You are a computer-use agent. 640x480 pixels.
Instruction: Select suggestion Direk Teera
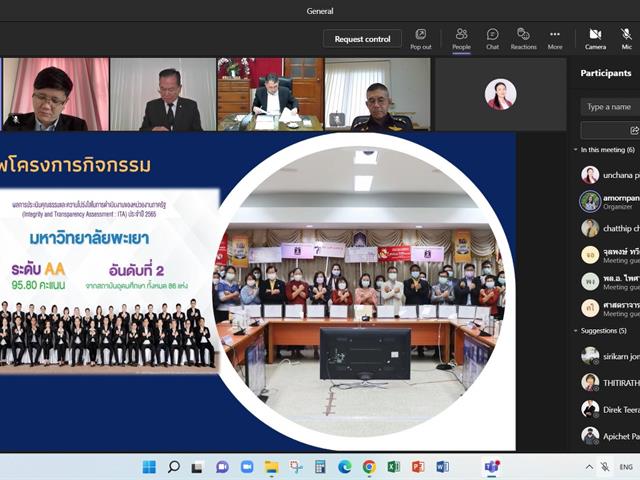tap(610, 409)
